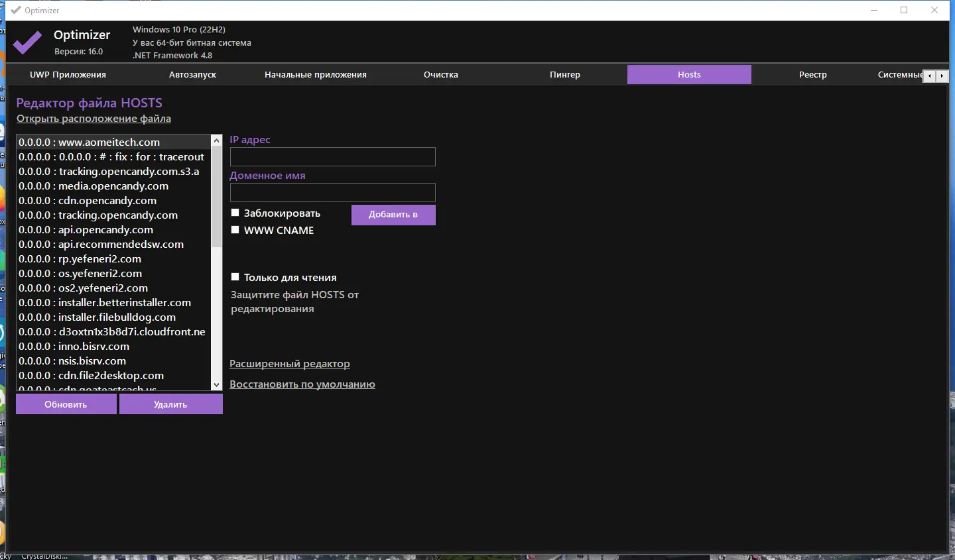This screenshot has width=955, height=560.
Task: Open the Системные tab
Action: [899, 75]
